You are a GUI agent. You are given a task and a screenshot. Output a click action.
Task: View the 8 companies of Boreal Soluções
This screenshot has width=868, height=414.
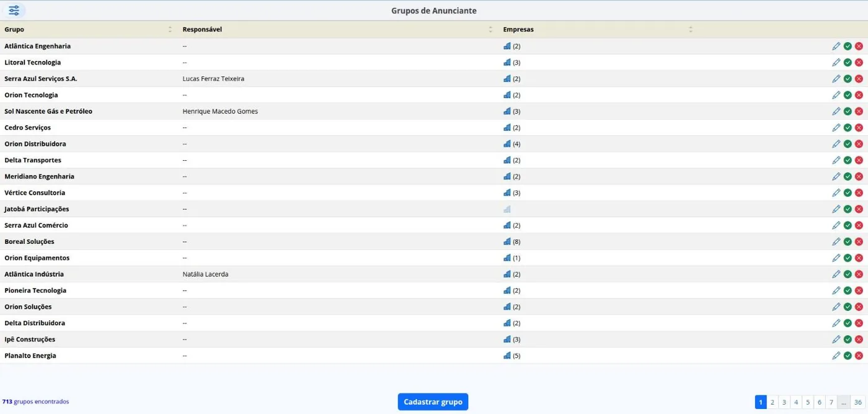point(507,241)
